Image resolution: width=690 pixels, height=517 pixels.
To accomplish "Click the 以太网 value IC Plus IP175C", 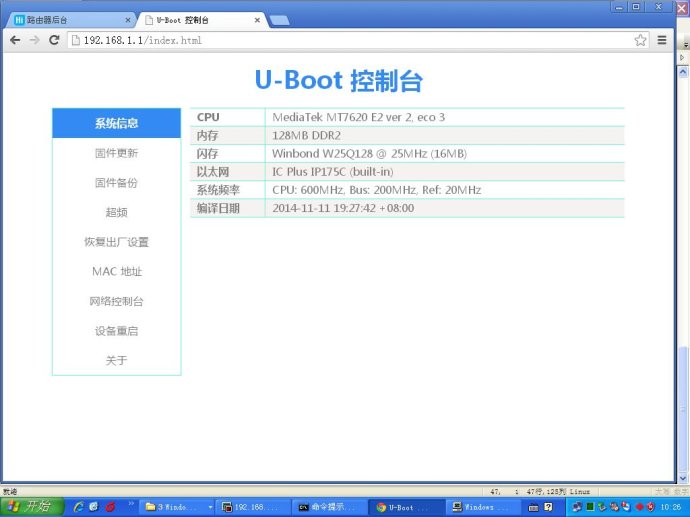I will click(x=332, y=172).
